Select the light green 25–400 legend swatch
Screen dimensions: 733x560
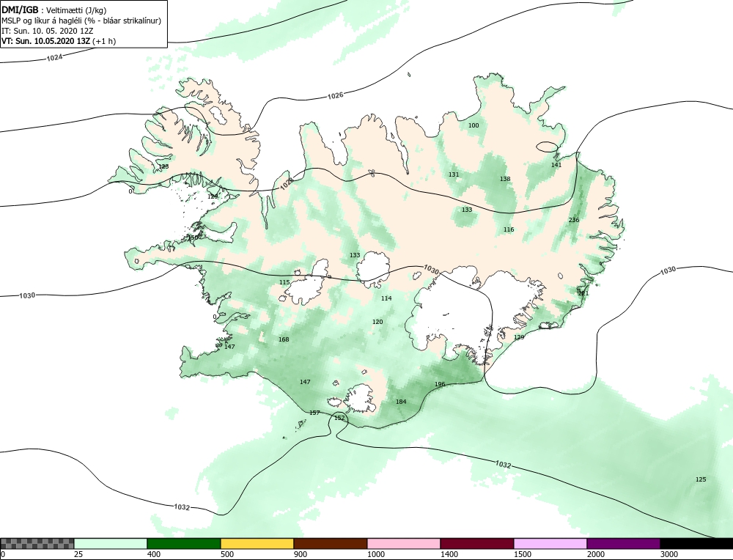pyautogui.click(x=111, y=543)
